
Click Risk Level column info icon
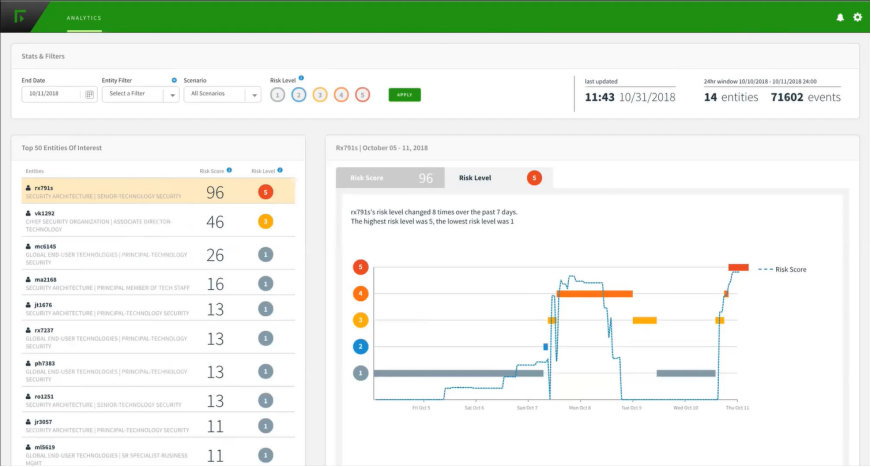point(280,171)
